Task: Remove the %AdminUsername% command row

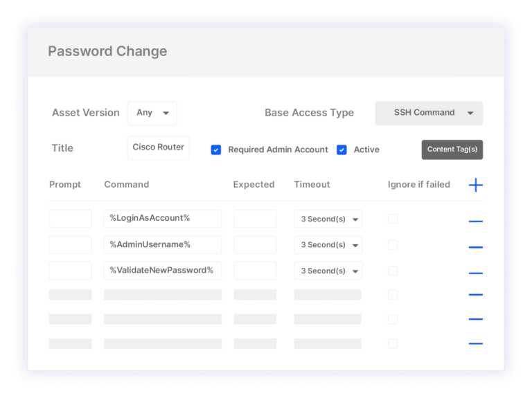Action: coord(476,247)
